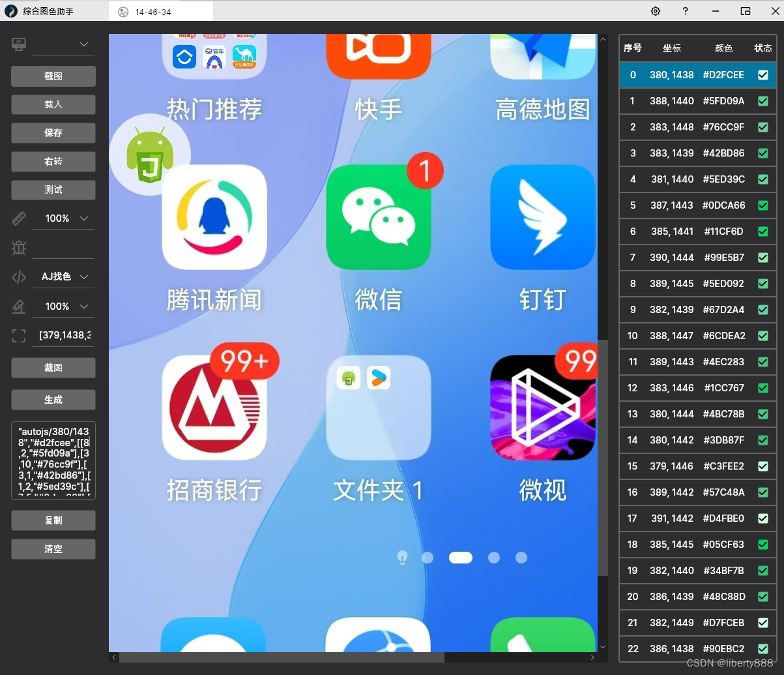The image size is (784, 675).
Task: Open the device selection dropdown at top
Action: click(63, 44)
